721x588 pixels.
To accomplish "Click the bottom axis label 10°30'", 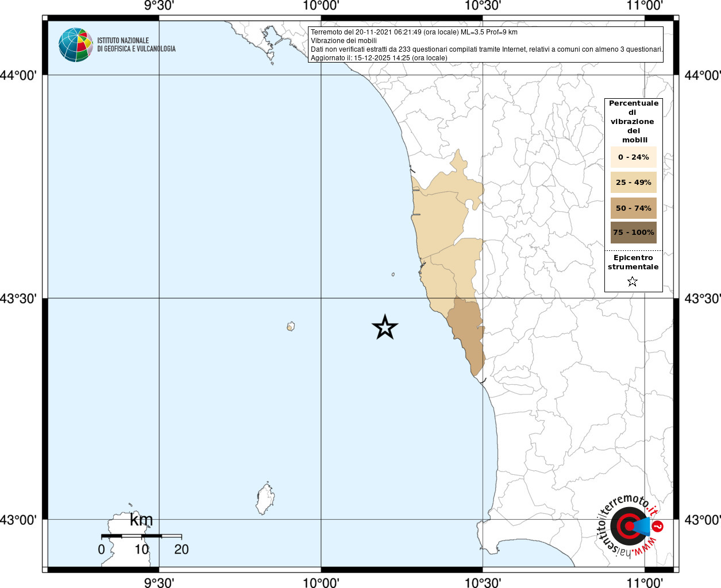I will pyautogui.click(x=483, y=583).
